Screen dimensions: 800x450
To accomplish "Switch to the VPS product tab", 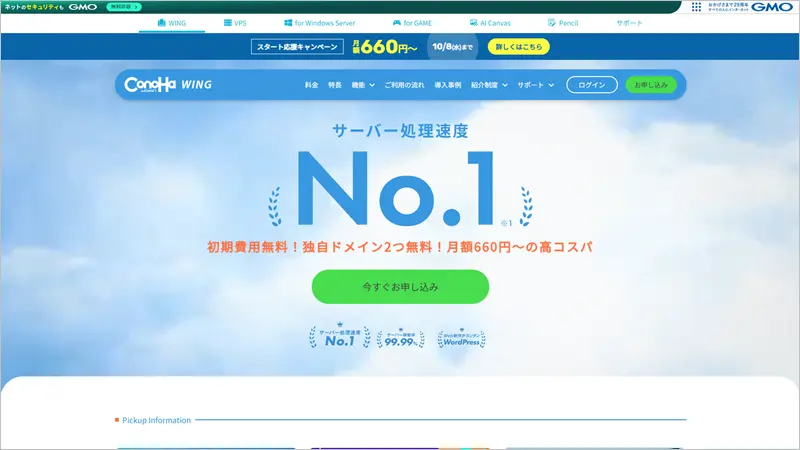I will (x=234, y=22).
